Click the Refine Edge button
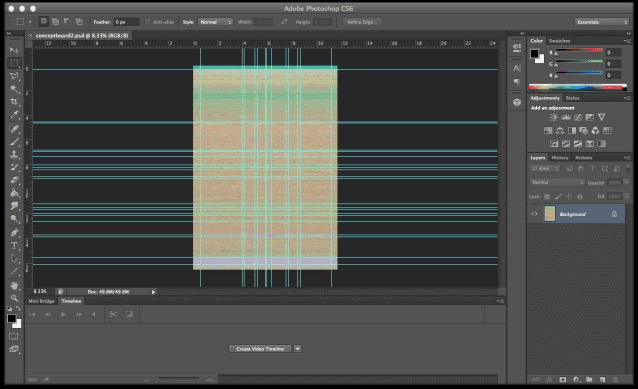The height and width of the screenshot is (389, 638). [362, 22]
